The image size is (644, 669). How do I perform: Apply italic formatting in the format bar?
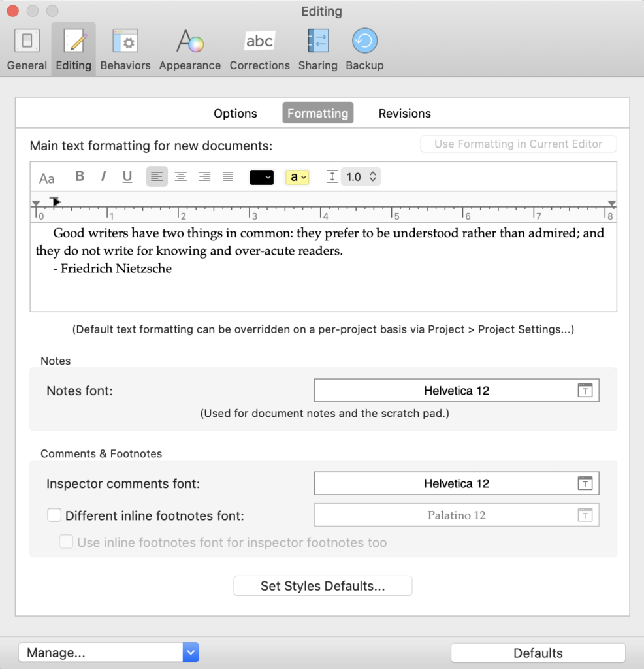coord(103,176)
